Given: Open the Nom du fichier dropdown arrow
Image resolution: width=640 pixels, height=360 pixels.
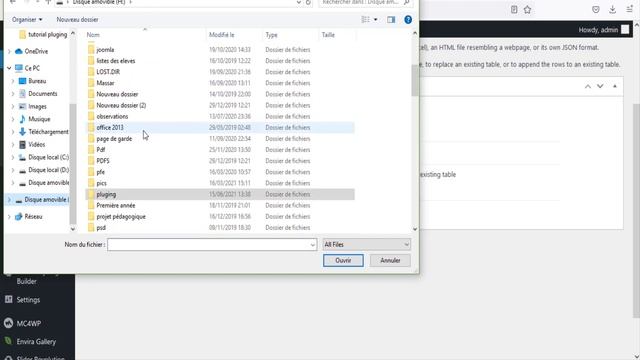Looking at the screenshot, I should (x=313, y=245).
